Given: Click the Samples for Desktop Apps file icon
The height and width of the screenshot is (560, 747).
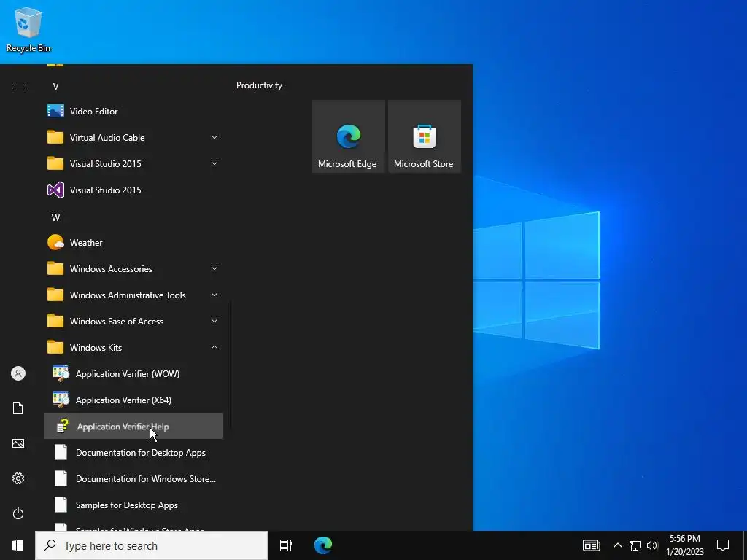Looking at the screenshot, I should [61, 505].
